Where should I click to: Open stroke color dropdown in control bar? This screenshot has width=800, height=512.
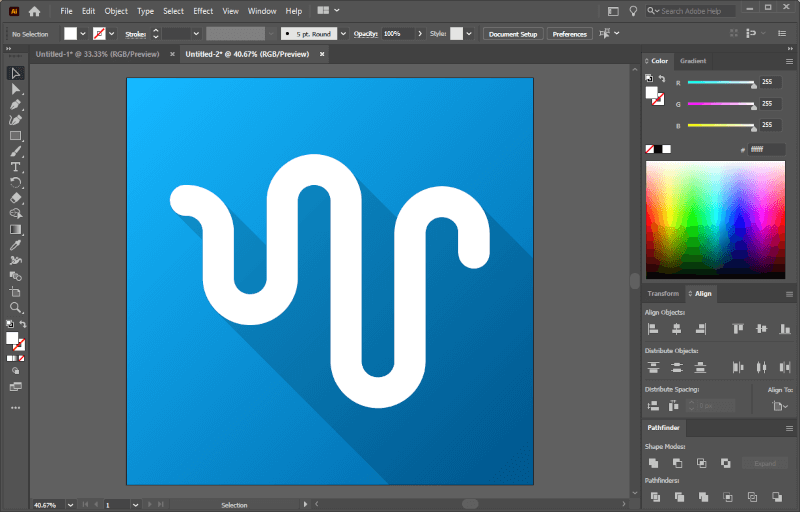click(x=112, y=34)
